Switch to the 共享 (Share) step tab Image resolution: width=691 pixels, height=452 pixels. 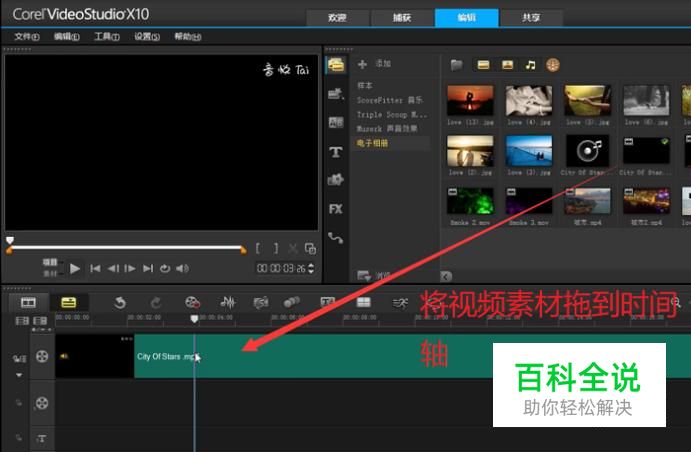531,18
